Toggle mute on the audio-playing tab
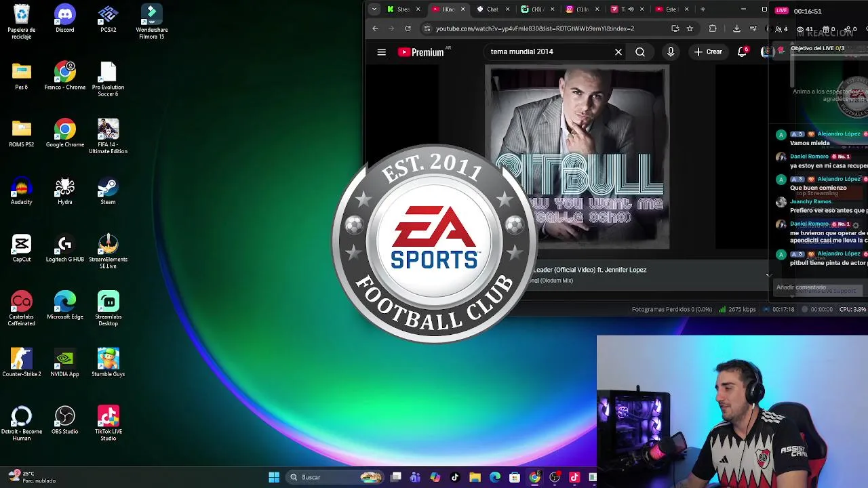Image resolution: width=868 pixels, height=488 pixels. coord(631,9)
